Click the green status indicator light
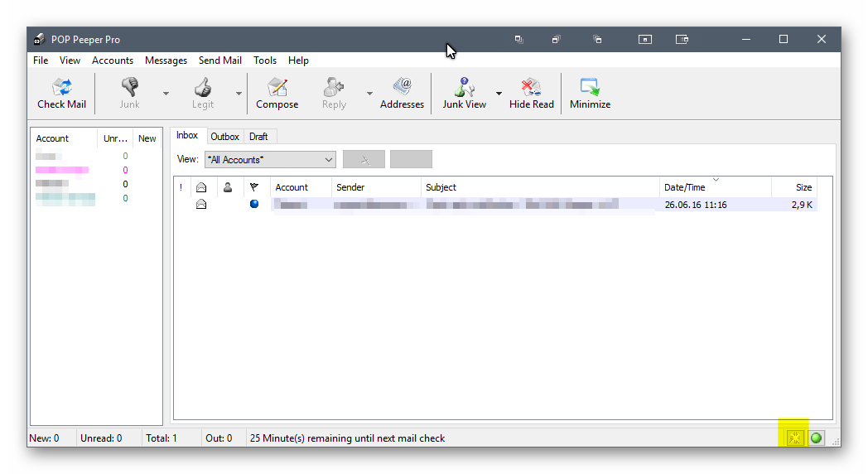This screenshot has width=868, height=474. (x=816, y=438)
